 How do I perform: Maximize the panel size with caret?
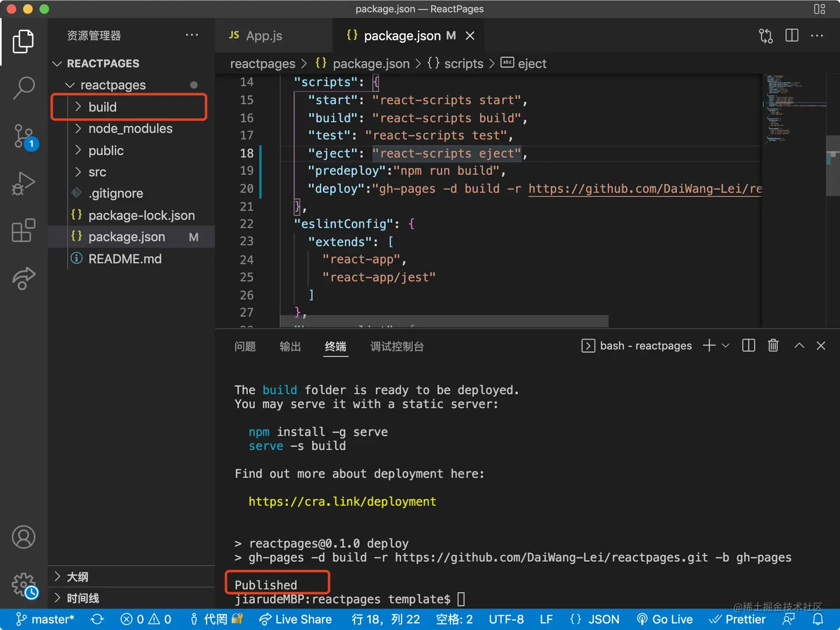pos(799,346)
